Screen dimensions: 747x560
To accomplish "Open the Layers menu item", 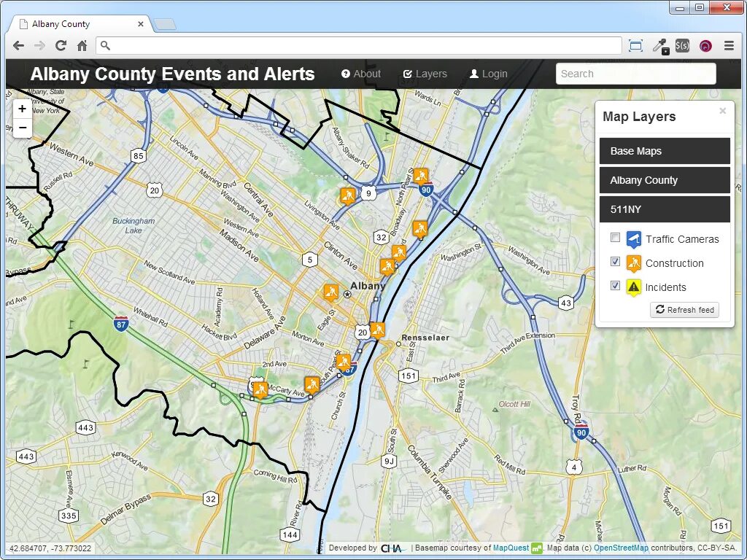I will (425, 74).
